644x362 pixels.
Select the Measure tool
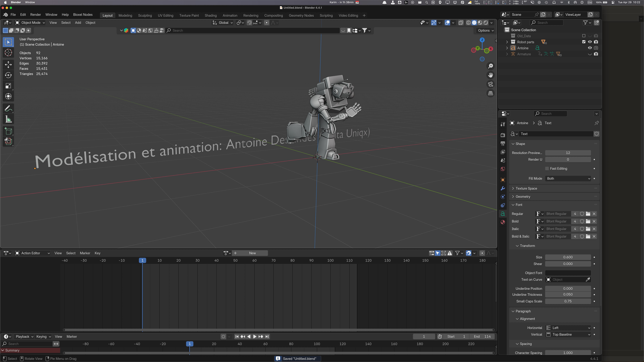click(8, 119)
